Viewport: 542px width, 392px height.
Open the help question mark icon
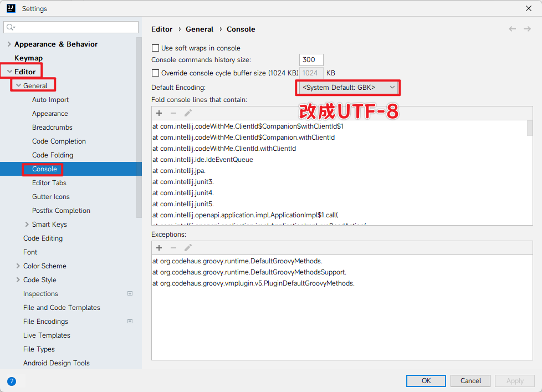[12, 381]
